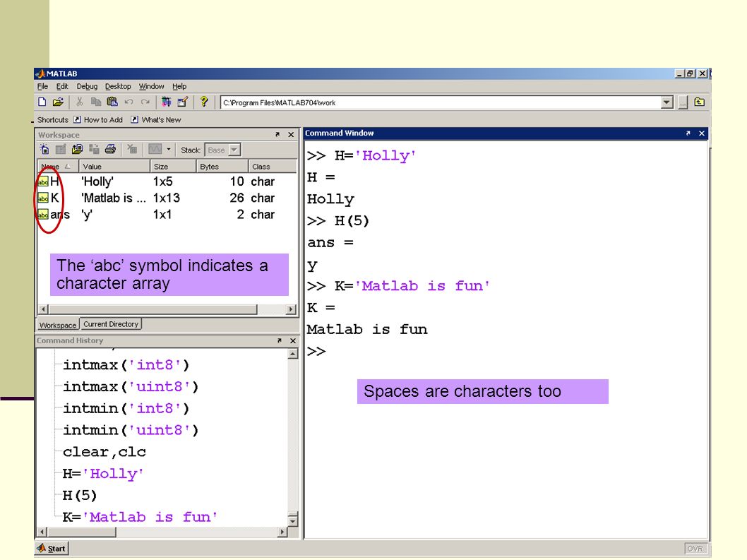Open a file with the folder icon
This screenshot has width=747, height=560.
[x=58, y=102]
